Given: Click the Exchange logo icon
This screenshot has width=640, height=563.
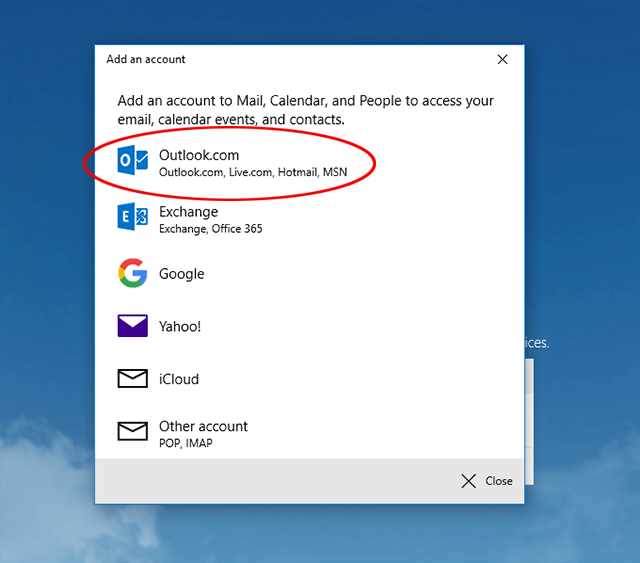Looking at the screenshot, I should pyautogui.click(x=133, y=216).
